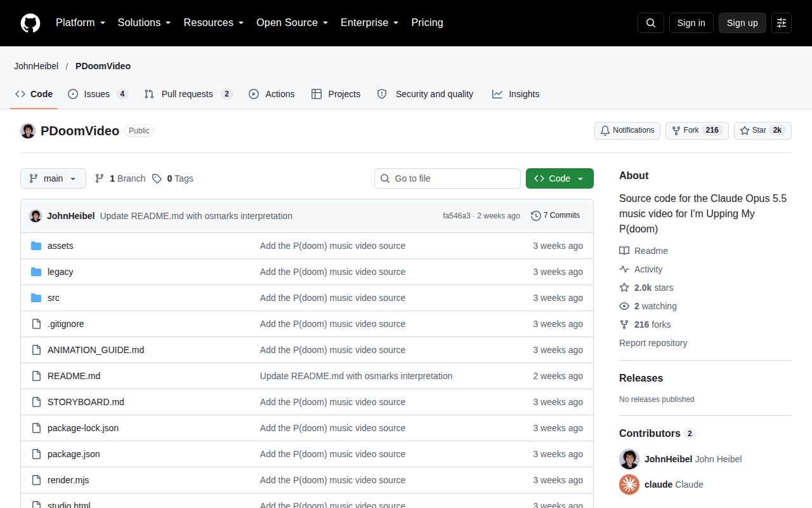The image size is (812, 508).
Task: Click the README.md file icon
Action: coord(36,376)
